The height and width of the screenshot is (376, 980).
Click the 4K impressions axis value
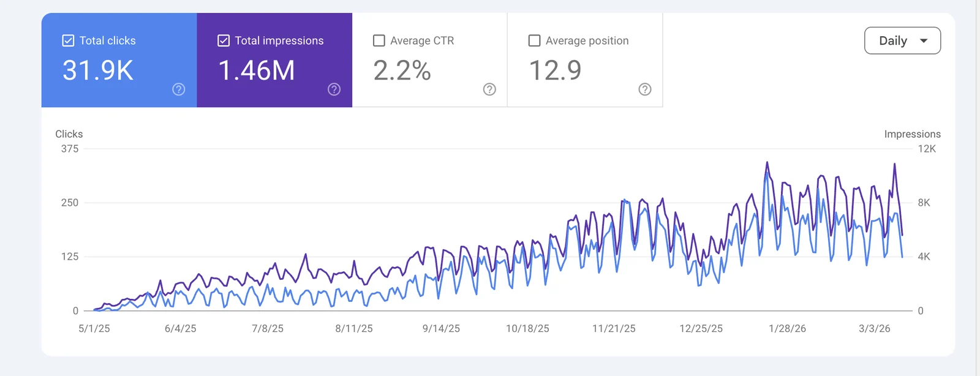pos(924,257)
